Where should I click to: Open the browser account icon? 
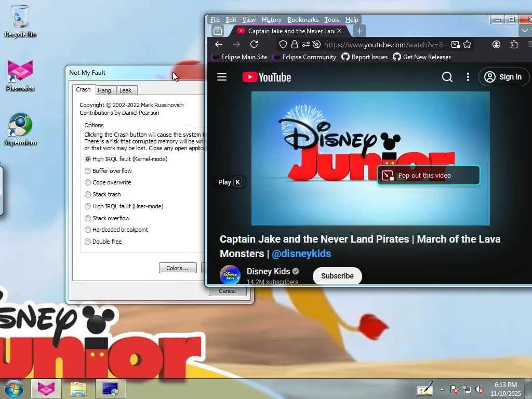[496, 45]
